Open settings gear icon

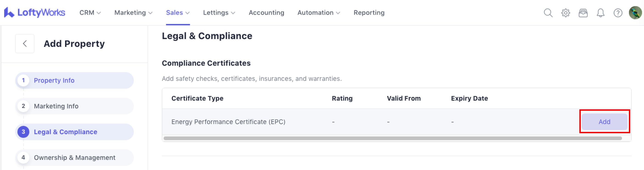pos(565,13)
